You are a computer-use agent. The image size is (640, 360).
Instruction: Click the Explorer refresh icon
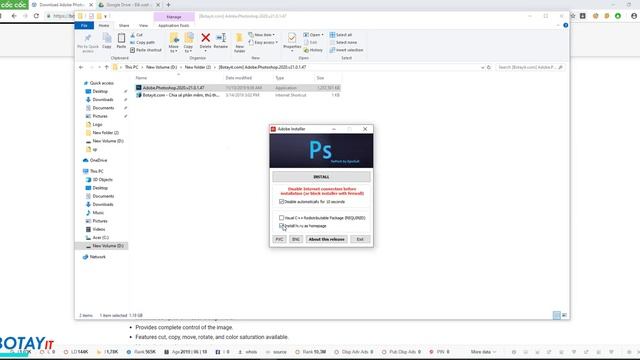(x=489, y=67)
